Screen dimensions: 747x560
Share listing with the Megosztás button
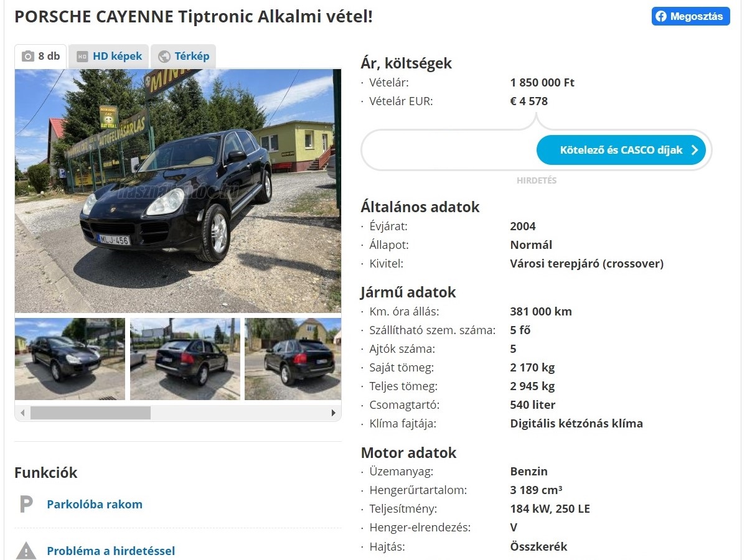[690, 17]
